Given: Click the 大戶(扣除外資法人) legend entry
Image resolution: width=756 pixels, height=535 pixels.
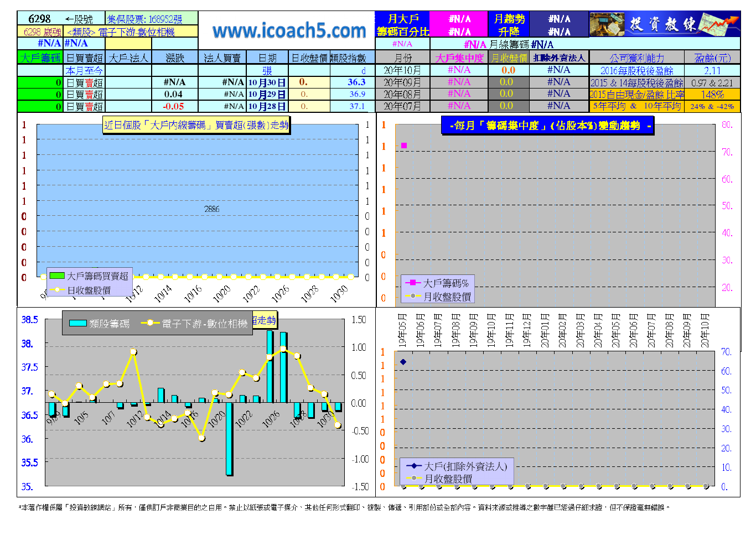Looking at the screenshot, I should coord(457,466).
